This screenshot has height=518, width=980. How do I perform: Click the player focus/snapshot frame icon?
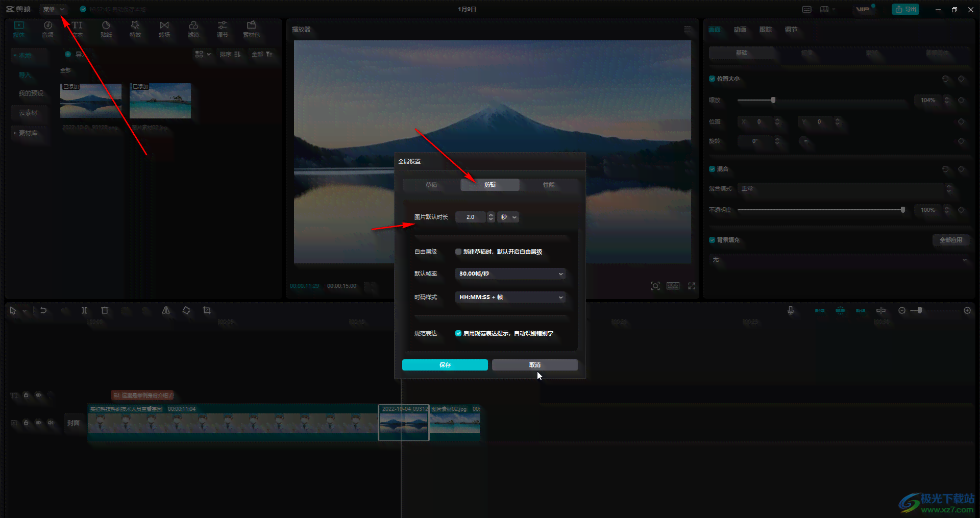coord(655,286)
